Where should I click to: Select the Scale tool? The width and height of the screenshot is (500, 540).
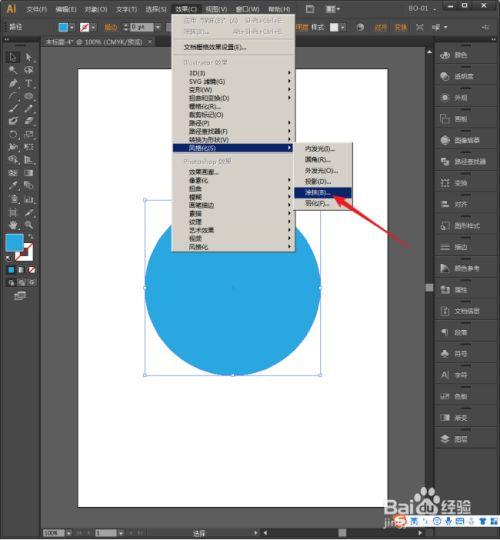(29, 134)
